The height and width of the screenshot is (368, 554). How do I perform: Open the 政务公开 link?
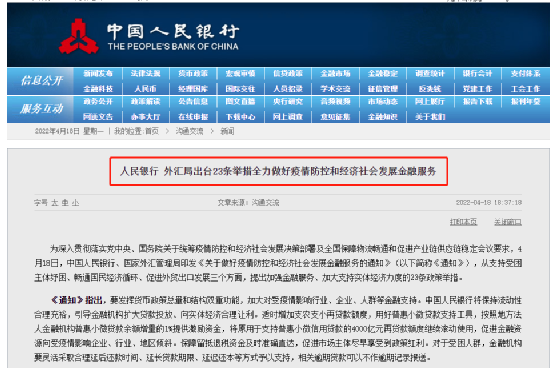[98, 102]
